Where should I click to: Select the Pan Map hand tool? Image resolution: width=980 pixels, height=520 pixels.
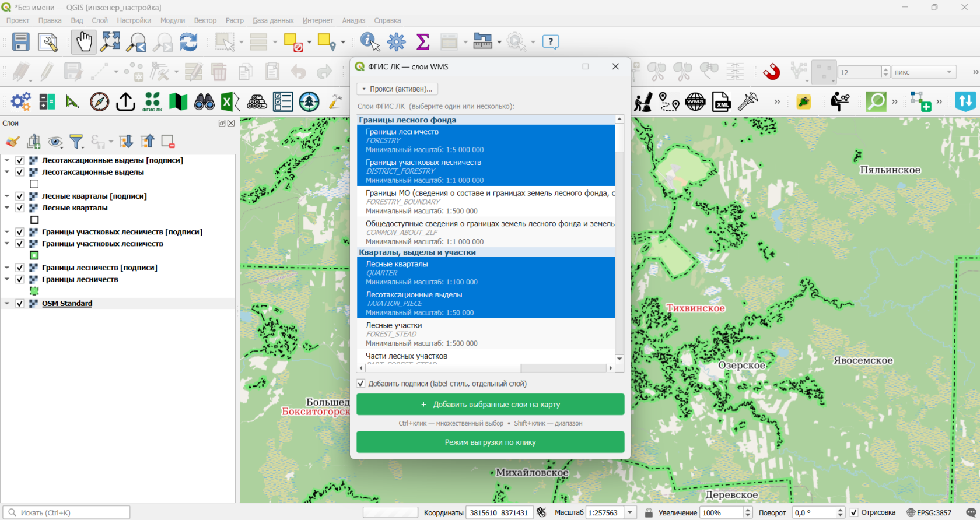[x=84, y=42]
